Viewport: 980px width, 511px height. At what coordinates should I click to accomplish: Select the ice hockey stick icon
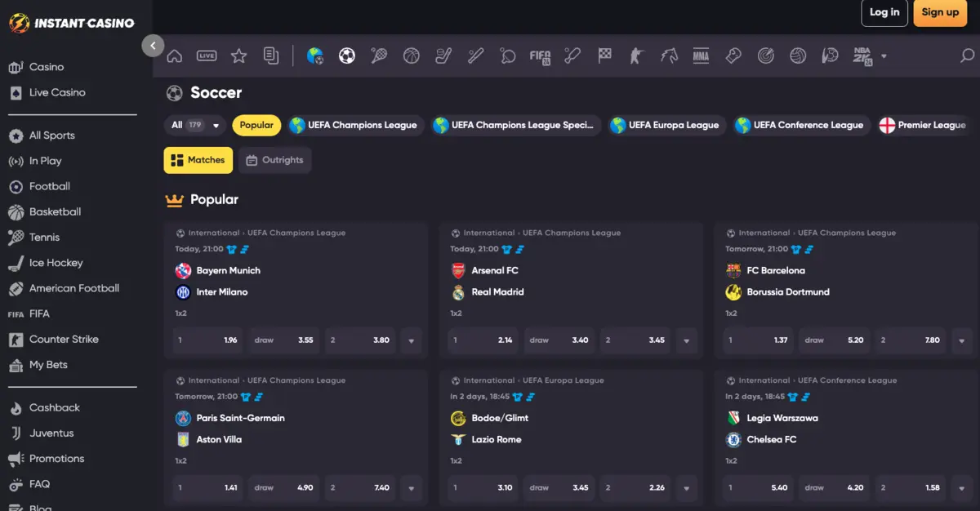tap(443, 56)
